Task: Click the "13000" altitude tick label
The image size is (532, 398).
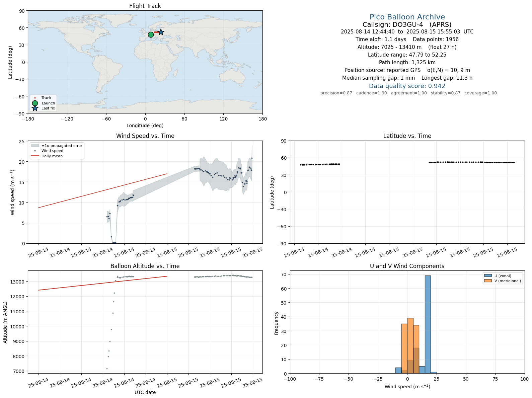Action: coord(18,282)
